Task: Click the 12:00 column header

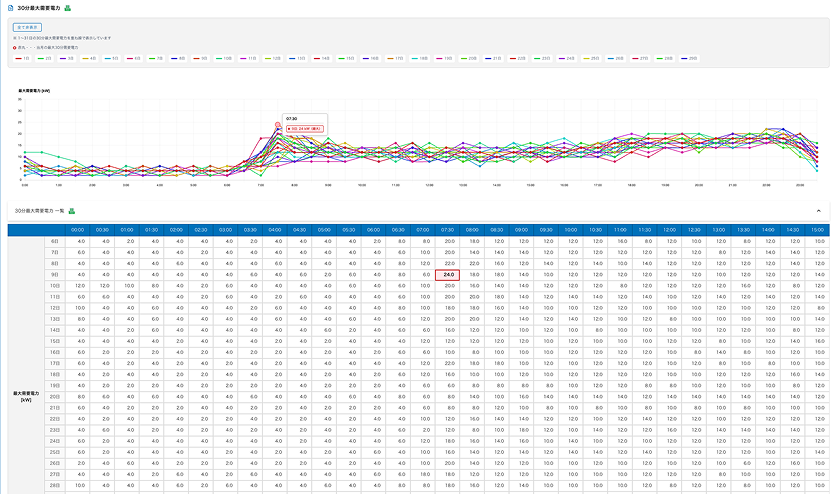Action: pos(668,230)
